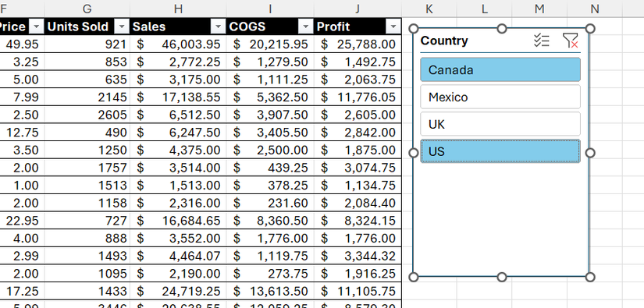Click the Units Sold header cell
The image size is (644, 308).
(x=87, y=27)
